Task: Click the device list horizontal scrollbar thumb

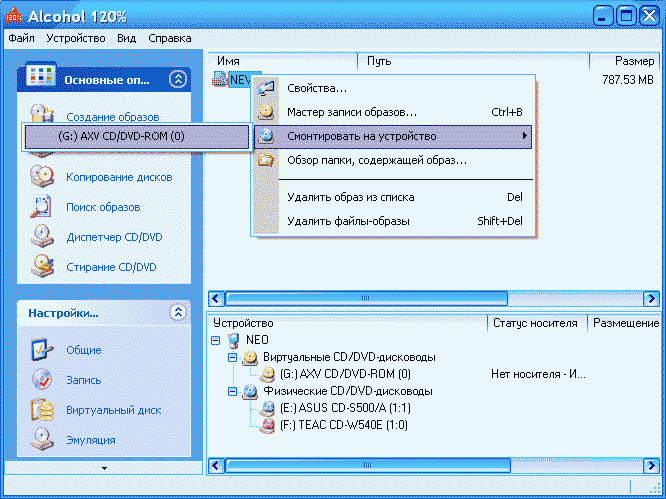Action: [x=367, y=465]
